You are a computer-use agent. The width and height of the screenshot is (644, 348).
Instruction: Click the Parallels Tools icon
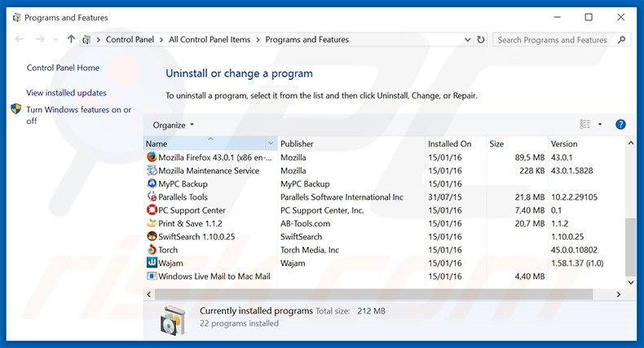152,196
